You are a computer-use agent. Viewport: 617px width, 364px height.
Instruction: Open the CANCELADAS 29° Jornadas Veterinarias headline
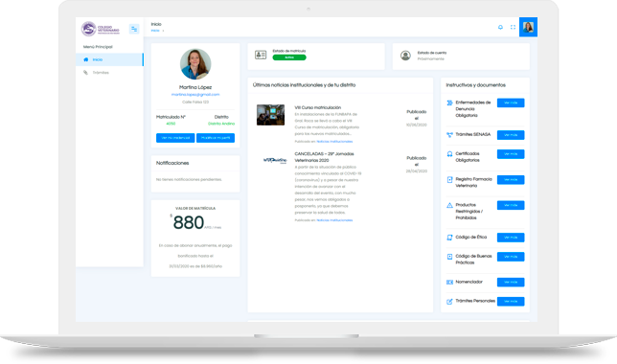tap(324, 157)
